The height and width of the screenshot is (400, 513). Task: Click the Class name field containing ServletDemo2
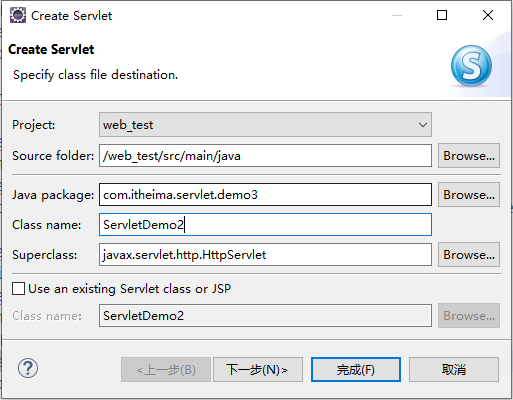(265, 225)
